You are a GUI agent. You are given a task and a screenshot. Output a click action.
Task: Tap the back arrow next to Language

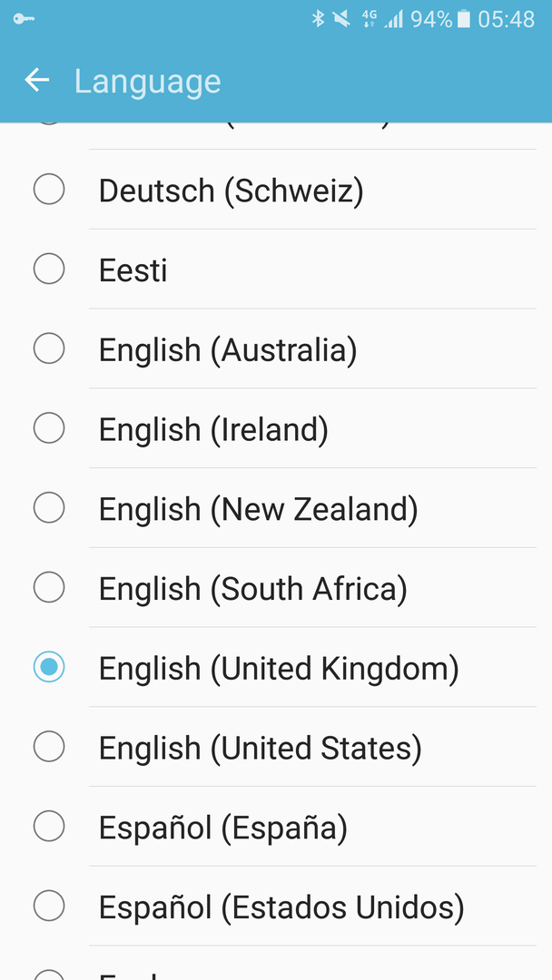37,80
